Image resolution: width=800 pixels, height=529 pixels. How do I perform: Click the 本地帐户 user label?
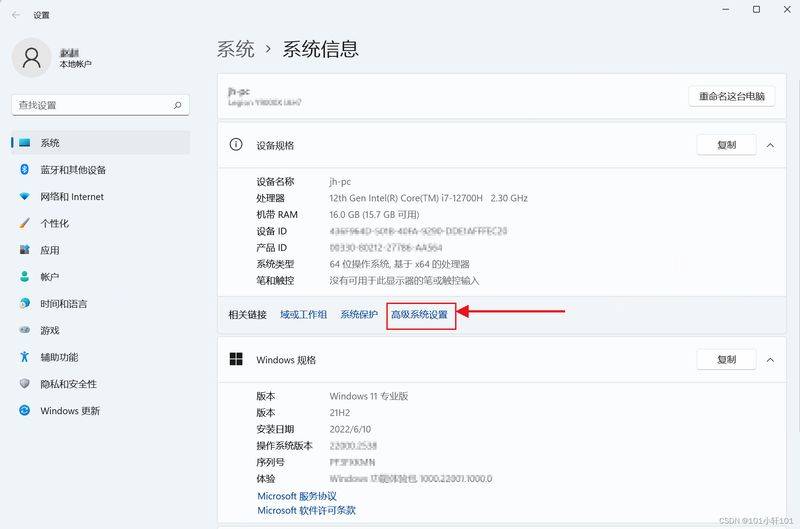(76, 64)
